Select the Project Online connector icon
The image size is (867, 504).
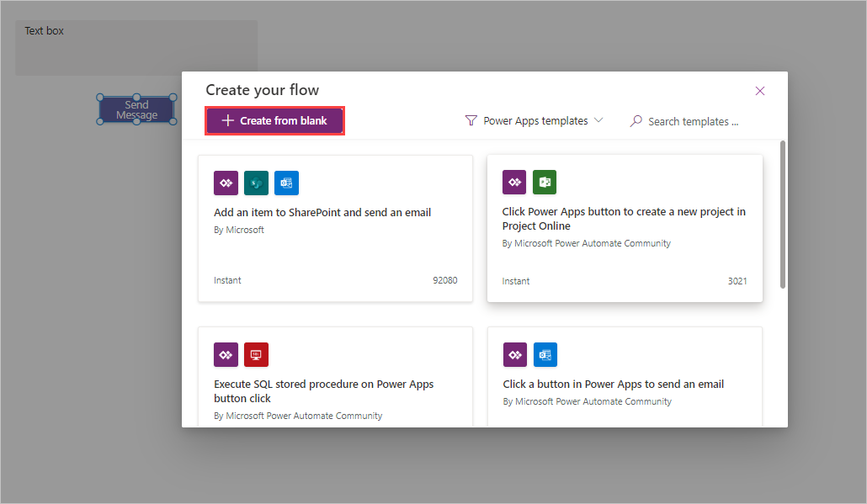[x=545, y=182]
